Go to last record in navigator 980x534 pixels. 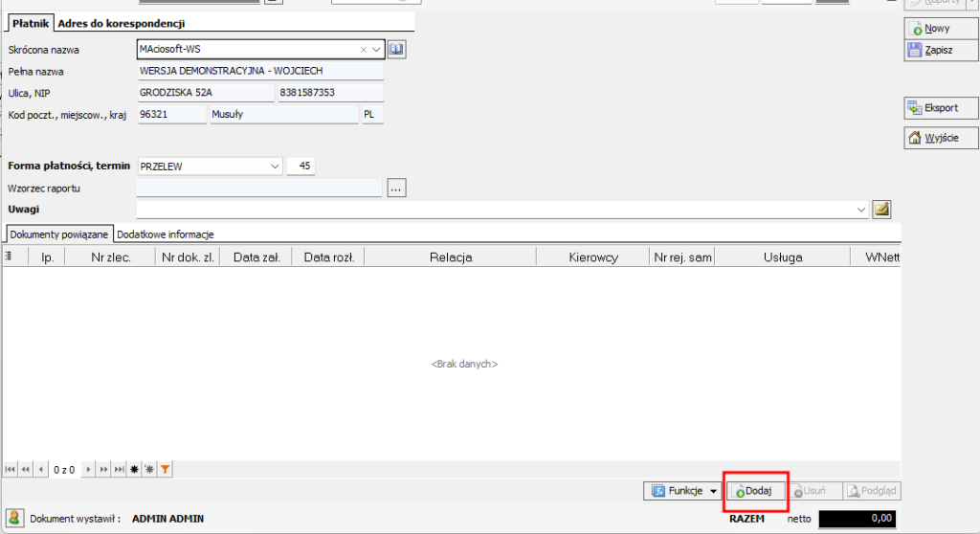click(119, 469)
